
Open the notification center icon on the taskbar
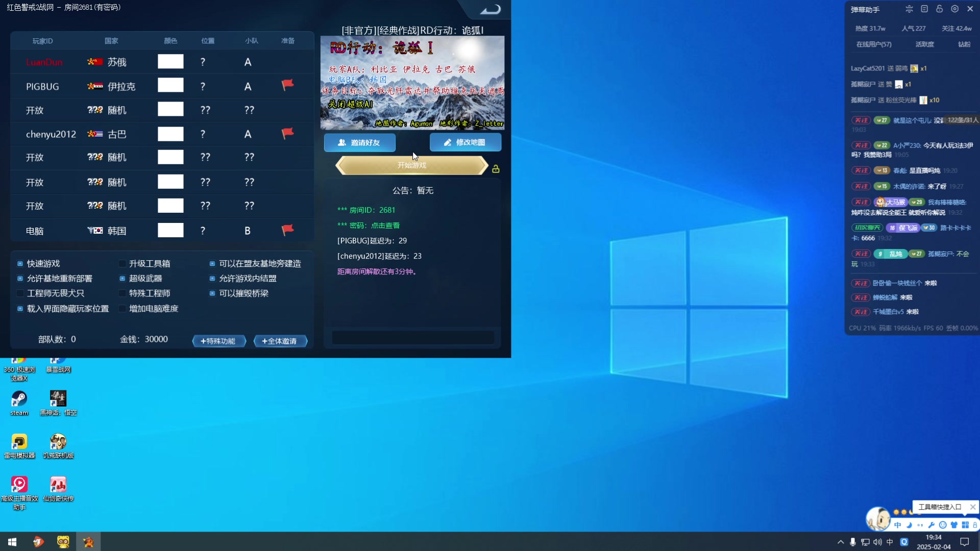(965, 542)
